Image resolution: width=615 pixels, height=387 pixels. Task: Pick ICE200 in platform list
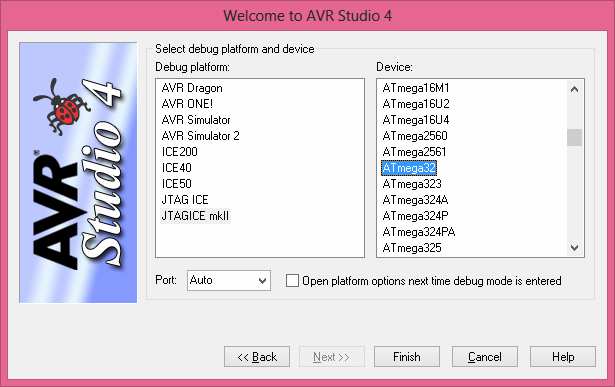pos(179,152)
